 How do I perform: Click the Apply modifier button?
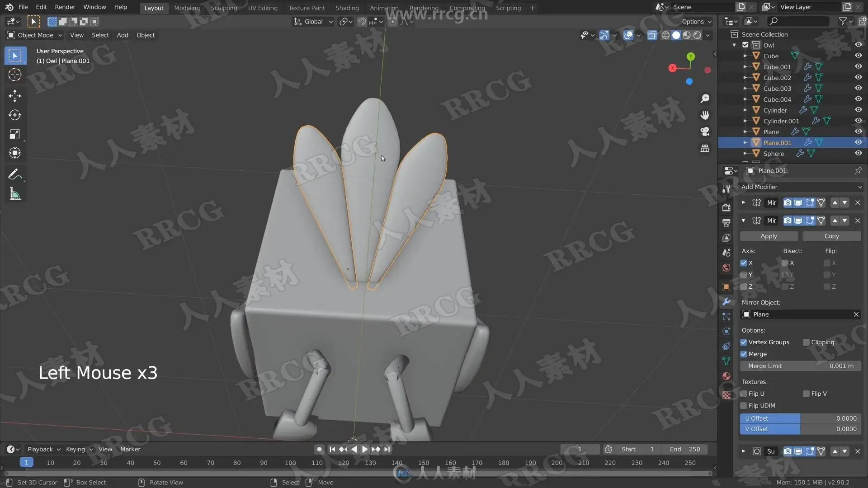pyautogui.click(x=769, y=236)
